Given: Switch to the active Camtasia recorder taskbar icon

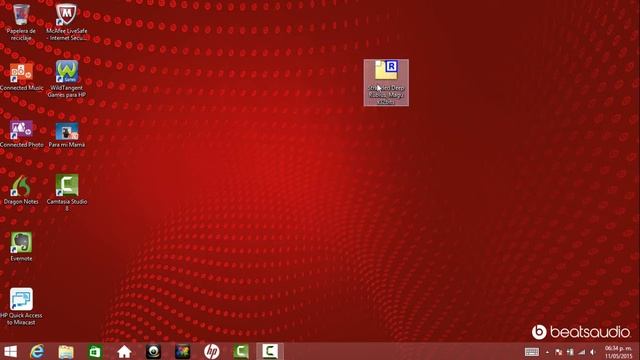Looking at the screenshot, I should 270,351.
